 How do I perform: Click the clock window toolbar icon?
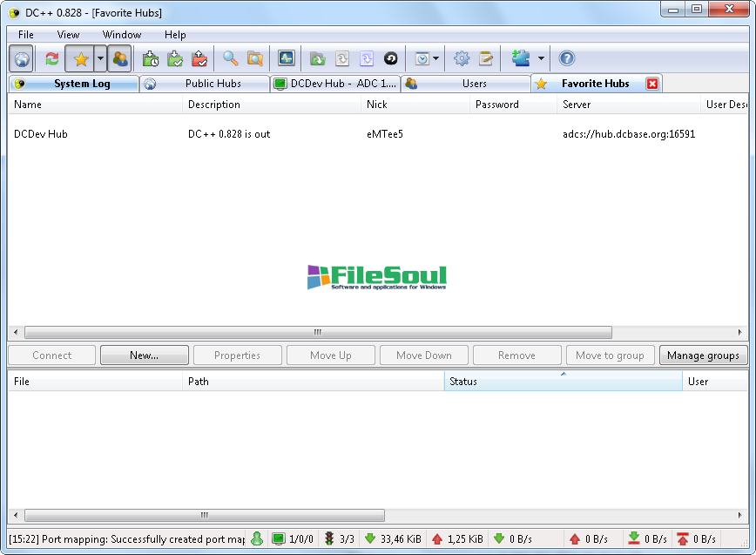tap(422, 59)
